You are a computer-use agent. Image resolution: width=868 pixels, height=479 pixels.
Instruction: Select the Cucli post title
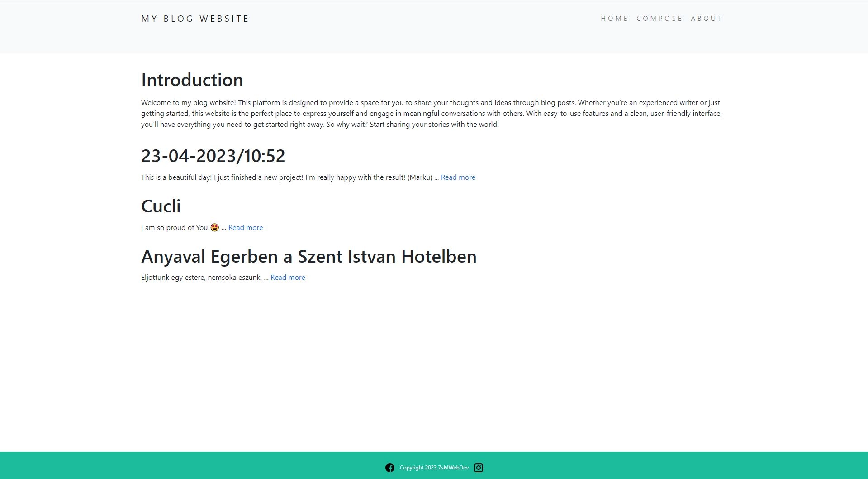click(x=161, y=206)
